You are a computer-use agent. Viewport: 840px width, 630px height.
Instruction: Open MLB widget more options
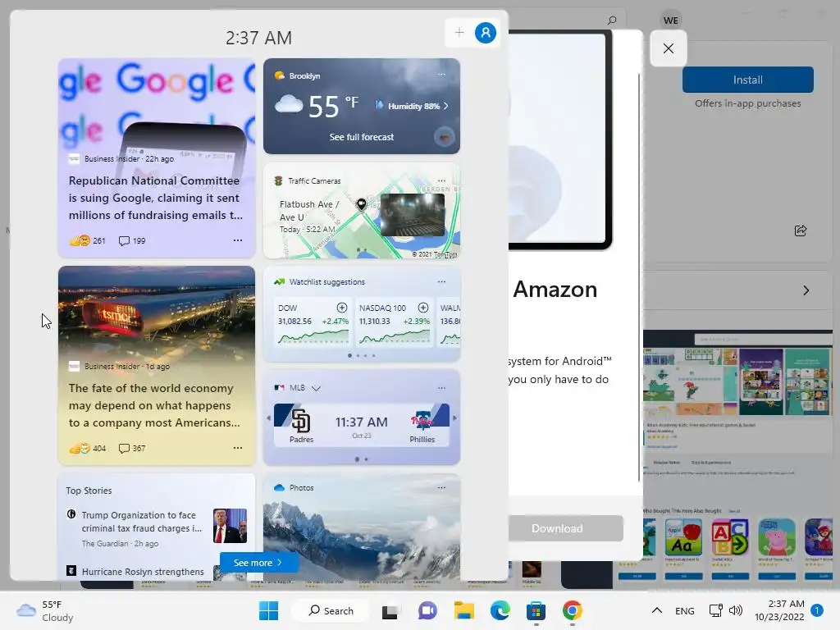(x=441, y=387)
